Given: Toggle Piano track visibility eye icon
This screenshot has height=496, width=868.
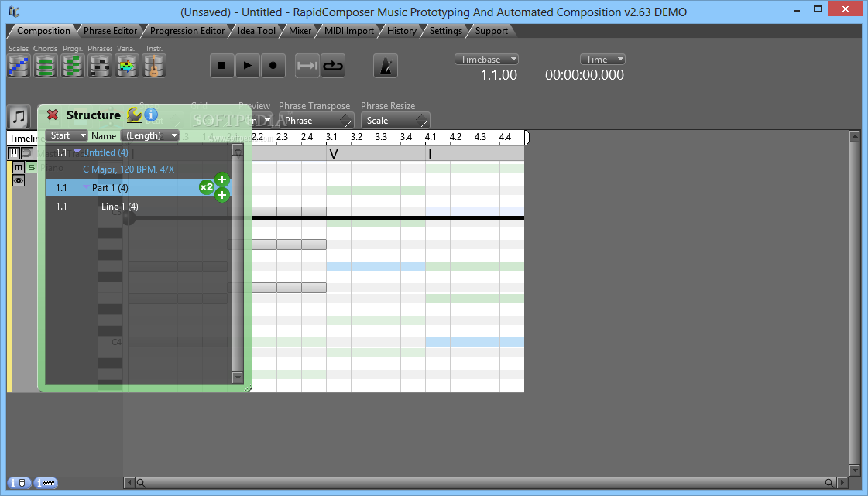Looking at the screenshot, I should [19, 181].
